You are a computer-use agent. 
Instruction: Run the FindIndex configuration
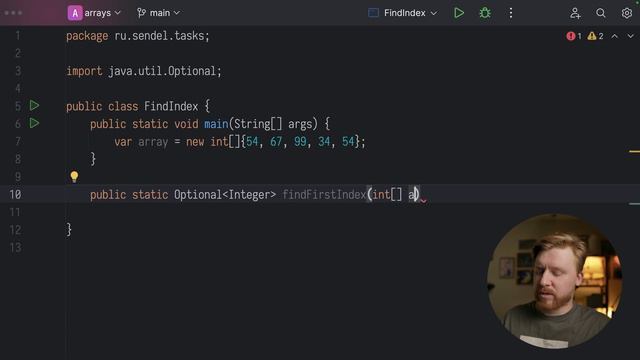459,13
